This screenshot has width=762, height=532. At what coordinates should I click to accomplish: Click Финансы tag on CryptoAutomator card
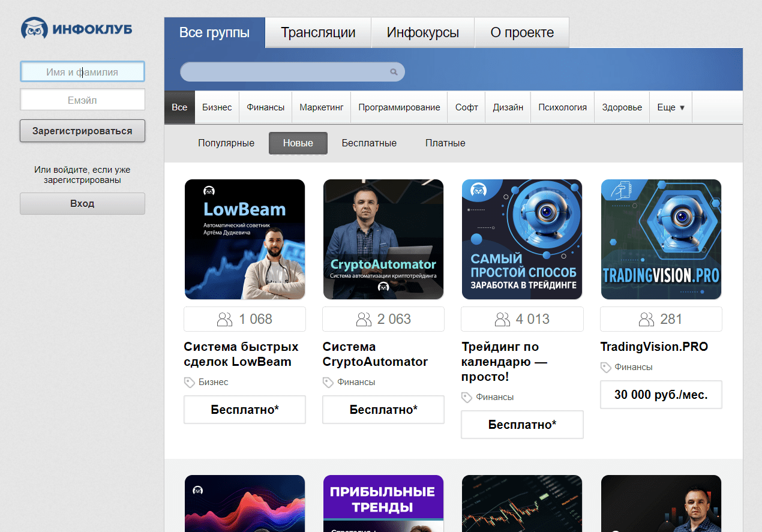coord(356,382)
